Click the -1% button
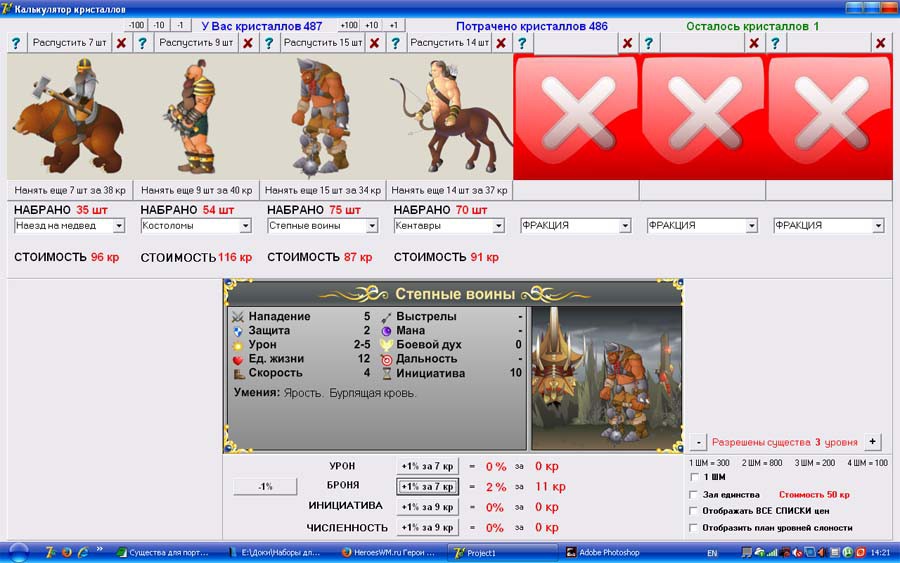 [265, 487]
